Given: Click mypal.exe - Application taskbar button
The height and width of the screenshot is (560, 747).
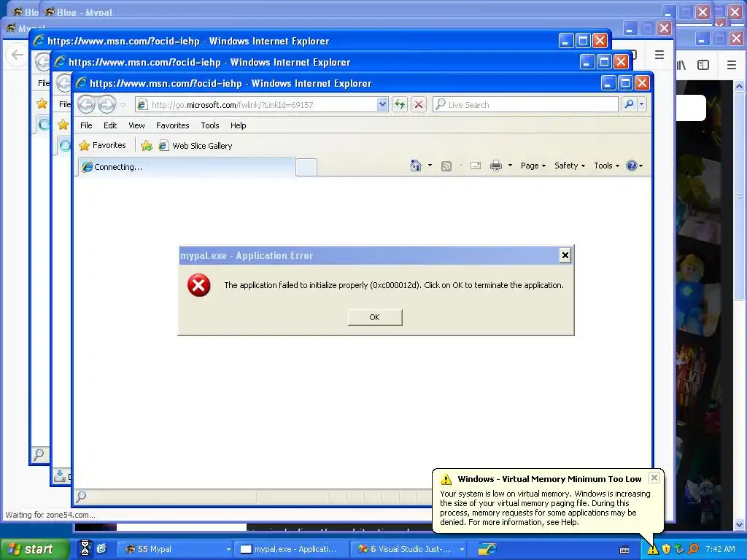Looking at the screenshot, I should 292,549.
